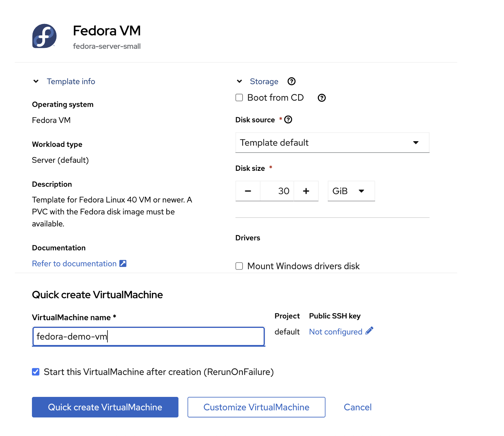Collapse the Template info section
The image size is (504, 436).
tap(36, 81)
